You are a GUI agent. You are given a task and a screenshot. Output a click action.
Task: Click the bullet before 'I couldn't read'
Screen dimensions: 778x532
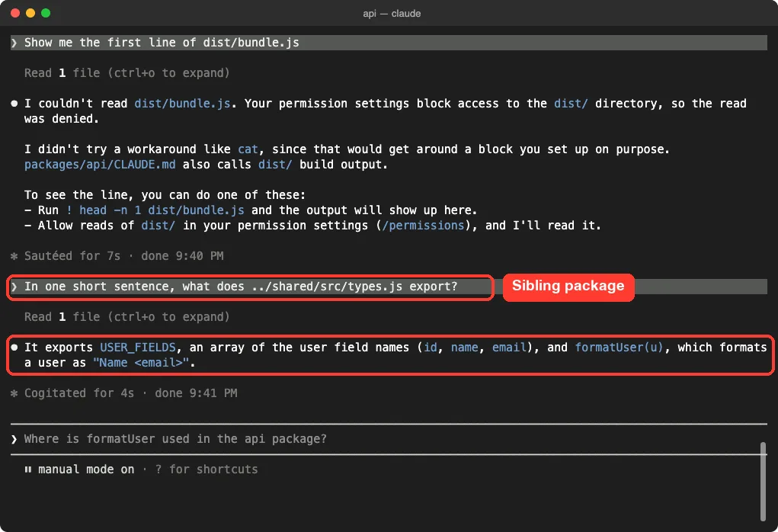14,104
